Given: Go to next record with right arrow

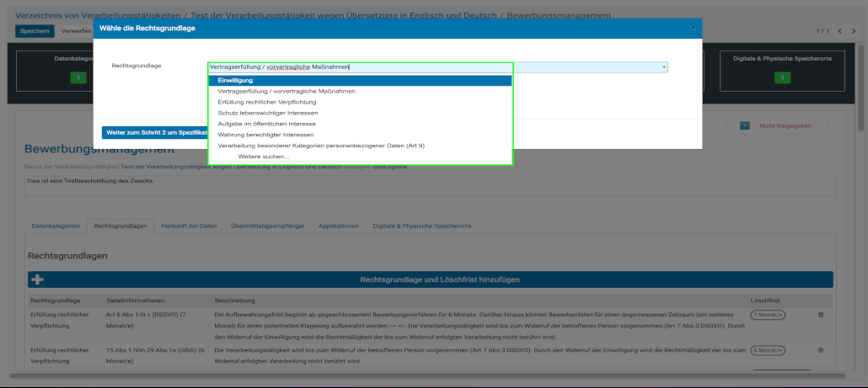Looking at the screenshot, I should [x=853, y=31].
